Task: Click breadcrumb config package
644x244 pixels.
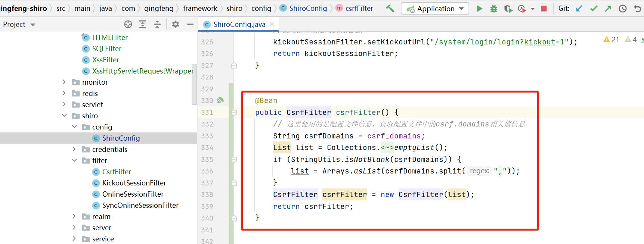Action: pyautogui.click(x=261, y=8)
